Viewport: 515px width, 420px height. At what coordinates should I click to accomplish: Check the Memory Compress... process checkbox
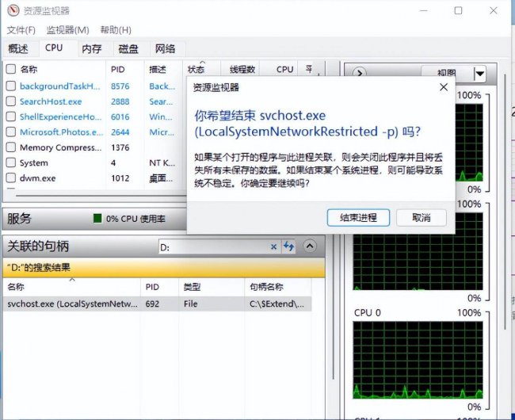11,147
